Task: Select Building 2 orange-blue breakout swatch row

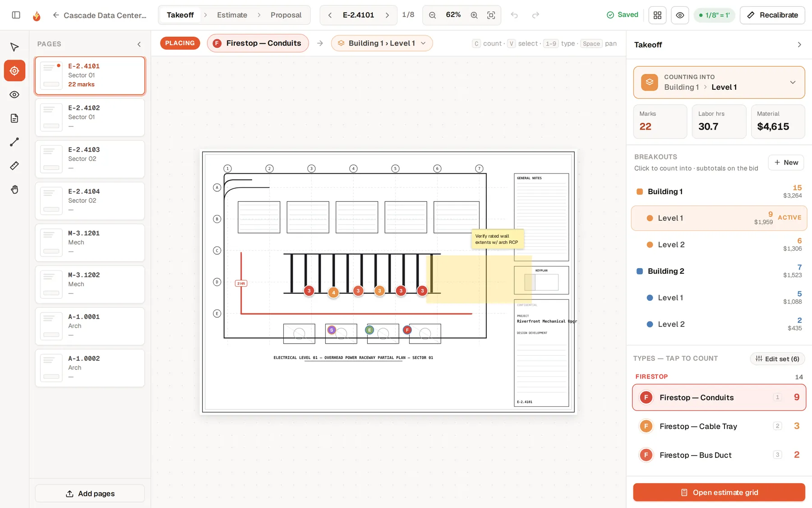Action: point(719,271)
